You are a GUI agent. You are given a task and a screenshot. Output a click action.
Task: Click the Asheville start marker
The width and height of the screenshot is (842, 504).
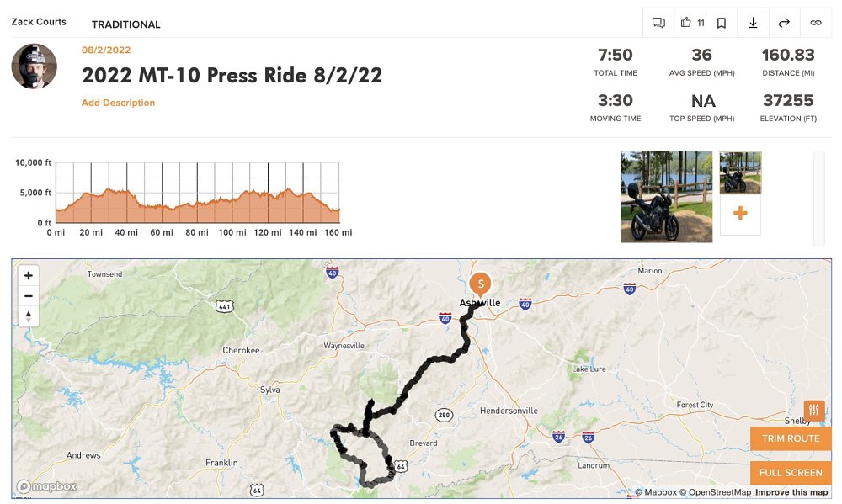480,284
